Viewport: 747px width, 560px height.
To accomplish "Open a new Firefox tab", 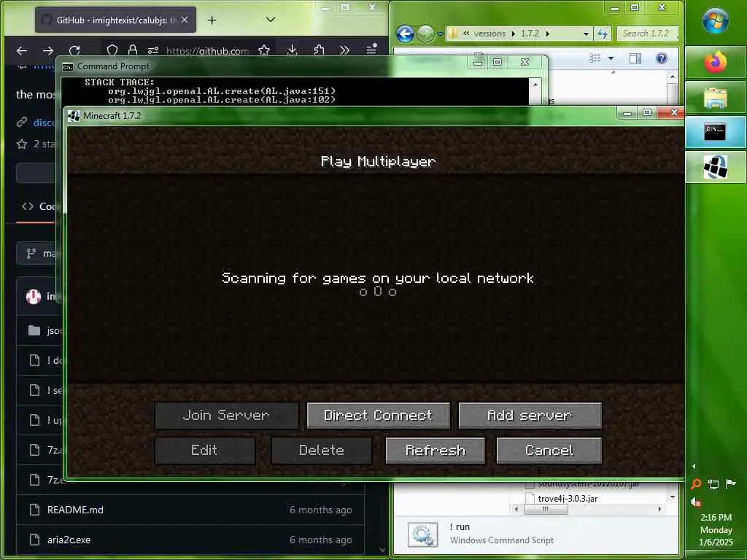I will click(x=212, y=20).
